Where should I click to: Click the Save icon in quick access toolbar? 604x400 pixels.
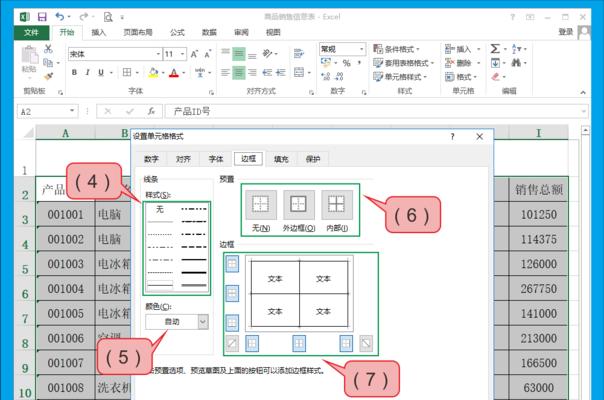(41, 17)
